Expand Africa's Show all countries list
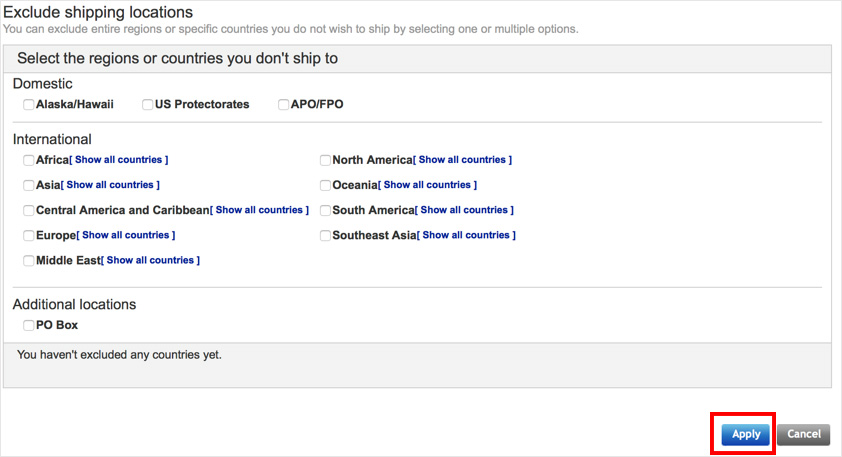Screen dimensions: 842x457 [119, 159]
